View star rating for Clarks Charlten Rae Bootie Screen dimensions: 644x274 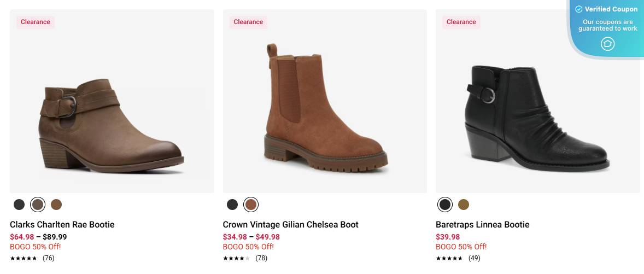pyautogui.click(x=24, y=258)
